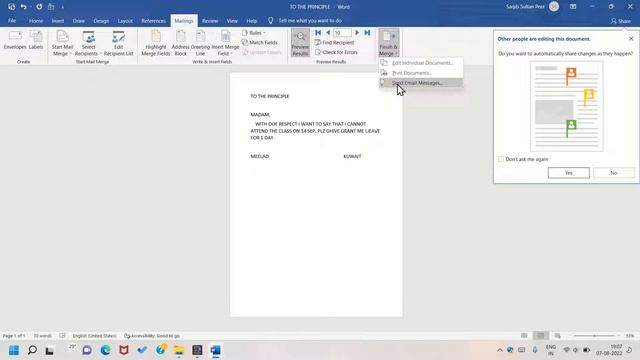Open the Accessibility: Good to go checker
Image resolution: width=640 pixels, height=360 pixels.
pyautogui.click(x=152, y=336)
